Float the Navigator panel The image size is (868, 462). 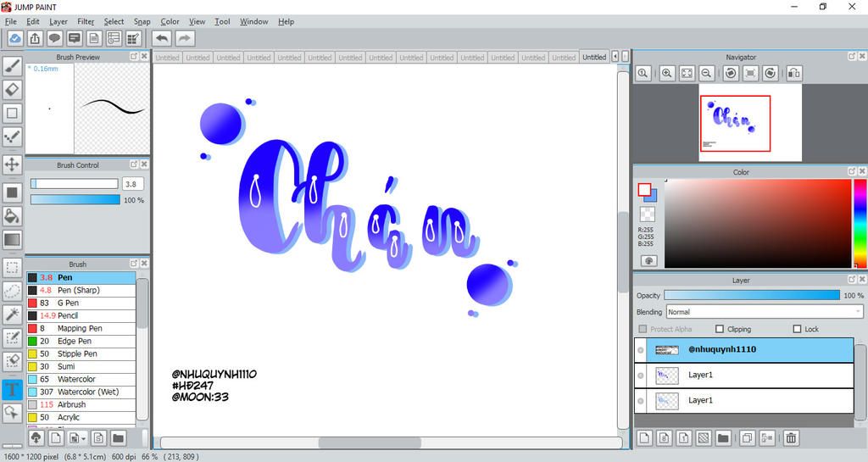pos(852,57)
